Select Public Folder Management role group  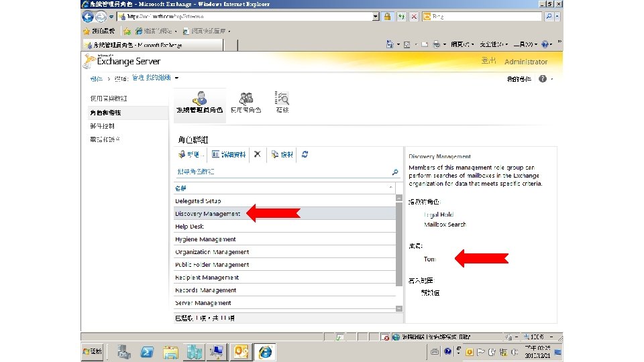click(x=284, y=264)
